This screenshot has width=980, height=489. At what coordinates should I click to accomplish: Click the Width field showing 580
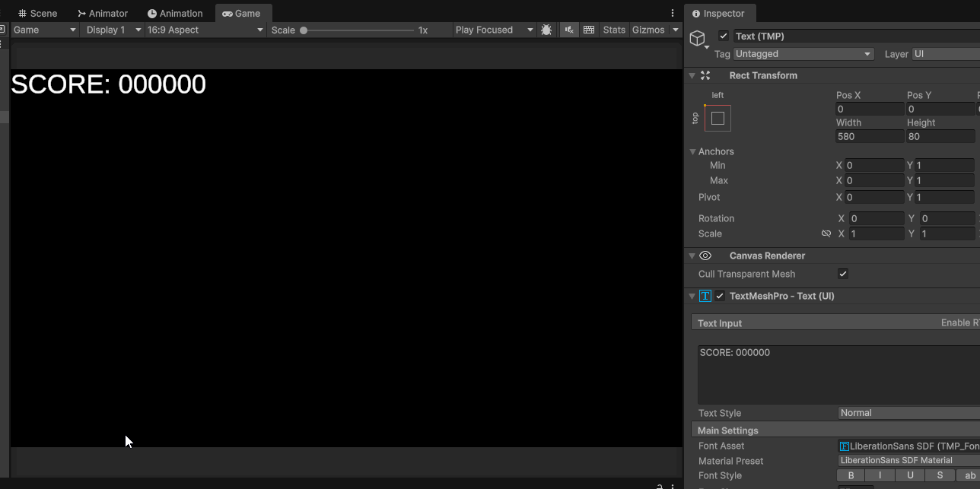[x=870, y=136]
